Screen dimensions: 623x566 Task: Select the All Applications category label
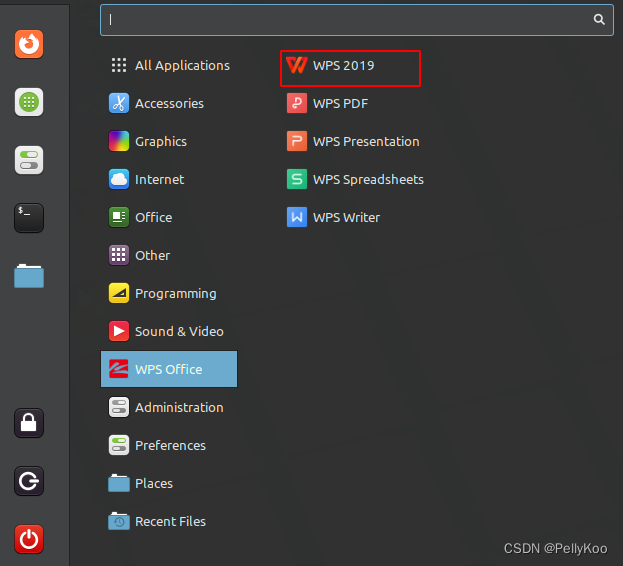[x=182, y=66]
